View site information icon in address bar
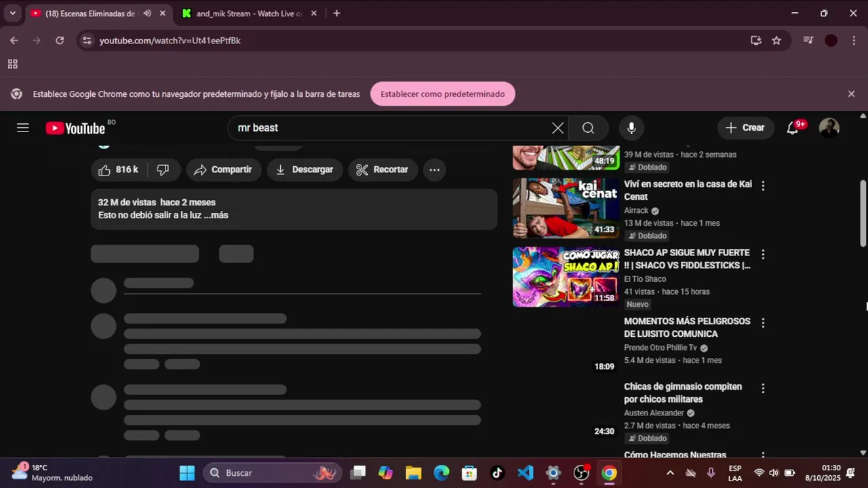Image resolution: width=868 pixels, height=488 pixels. (x=86, y=41)
